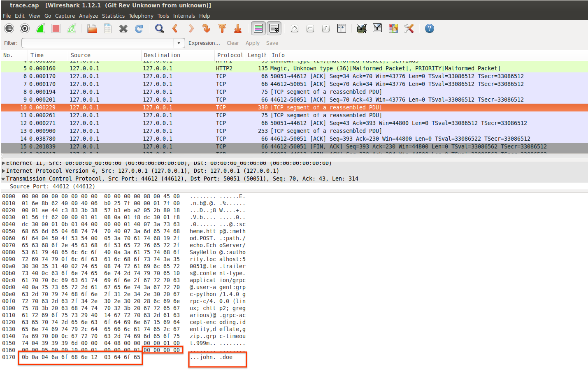The image size is (588, 371).
Task: Edit display filter icon
Action: [x=377, y=28]
